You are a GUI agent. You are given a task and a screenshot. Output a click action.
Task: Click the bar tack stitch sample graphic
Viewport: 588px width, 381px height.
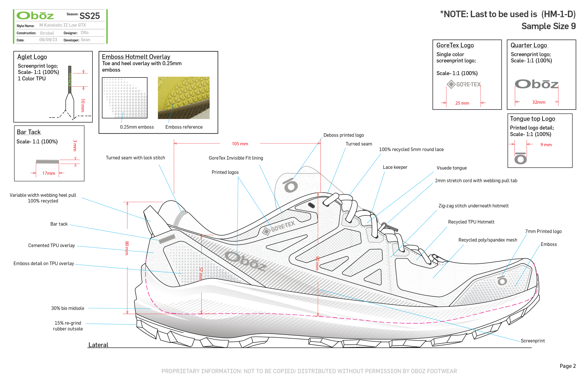tap(48, 162)
